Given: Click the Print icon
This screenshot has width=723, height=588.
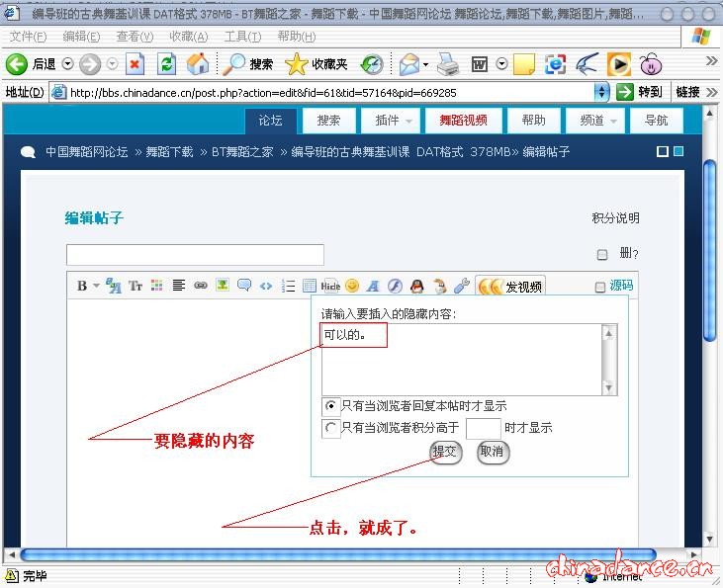Looking at the screenshot, I should [x=448, y=64].
